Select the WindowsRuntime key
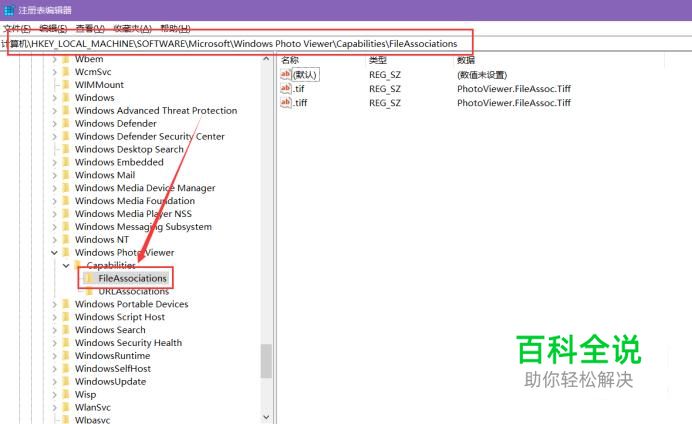This screenshot has height=424, width=692. tap(113, 356)
